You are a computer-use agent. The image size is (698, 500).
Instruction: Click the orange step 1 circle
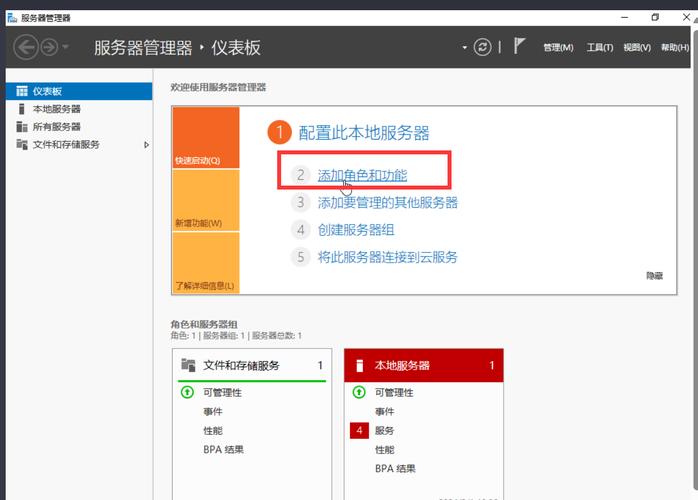(279, 132)
